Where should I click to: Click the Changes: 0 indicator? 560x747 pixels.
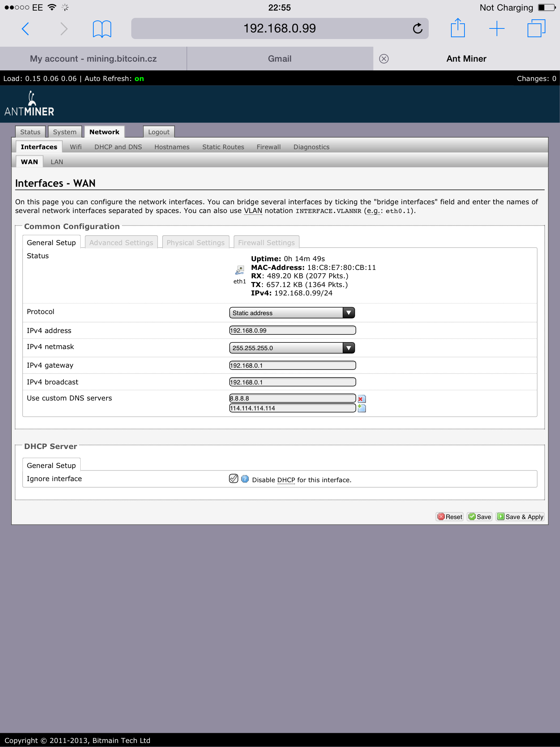[x=536, y=78]
